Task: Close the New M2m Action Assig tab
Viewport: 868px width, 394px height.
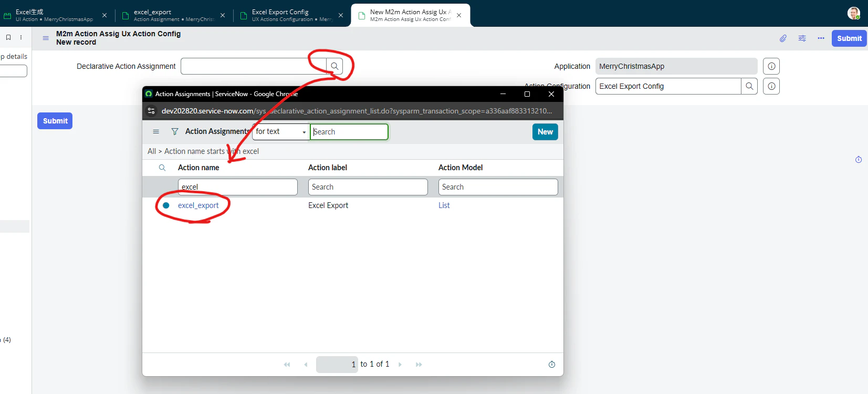Action: click(x=459, y=15)
